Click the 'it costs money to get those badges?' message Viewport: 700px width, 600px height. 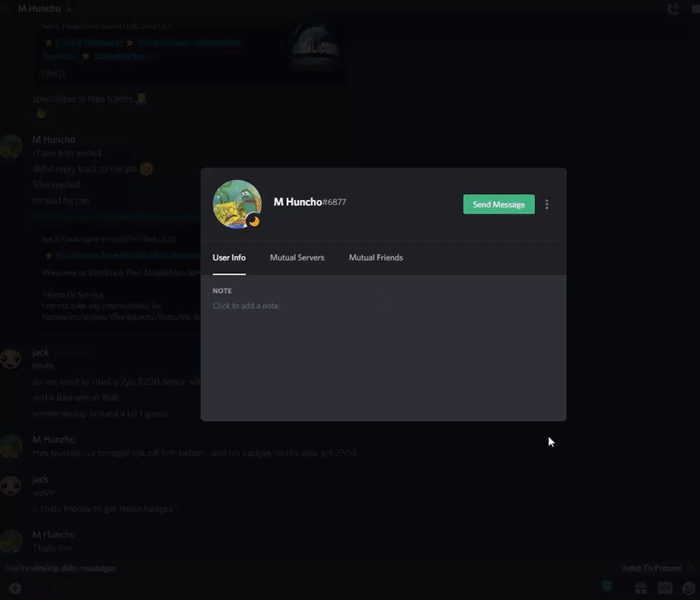(x=104, y=508)
